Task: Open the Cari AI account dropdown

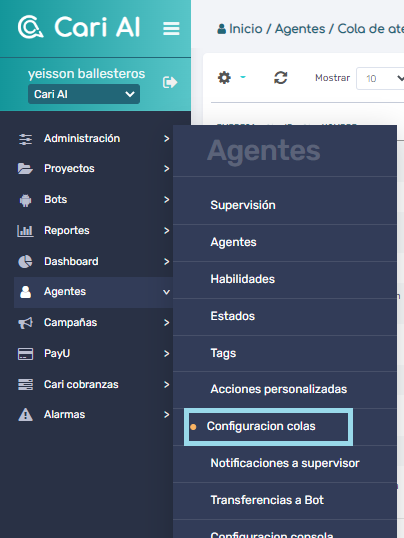Action: point(84,94)
